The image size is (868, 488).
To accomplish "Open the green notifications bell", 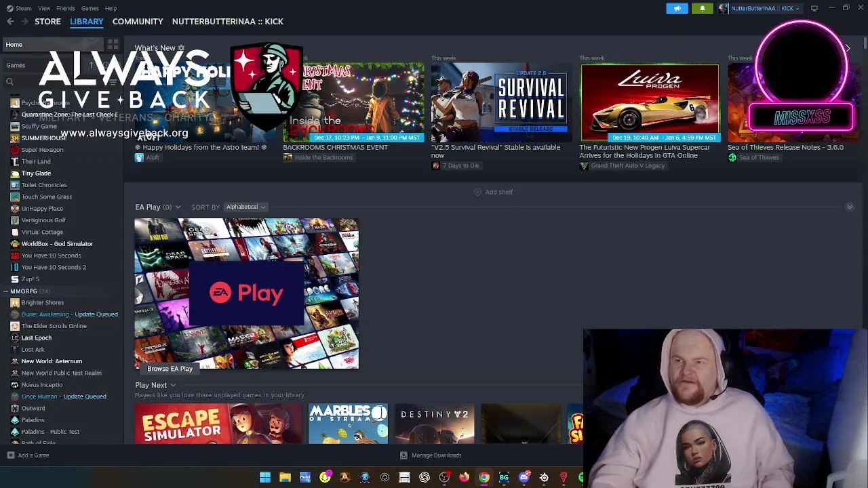I will (702, 8).
